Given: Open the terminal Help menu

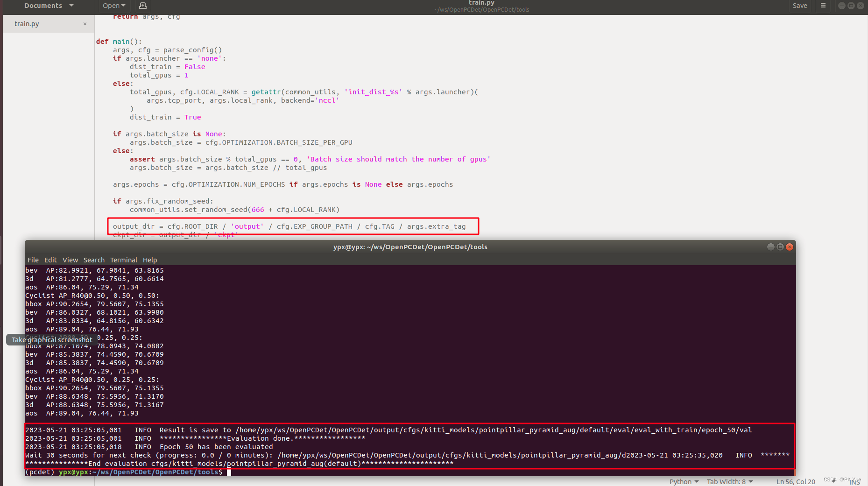Looking at the screenshot, I should [150, 260].
